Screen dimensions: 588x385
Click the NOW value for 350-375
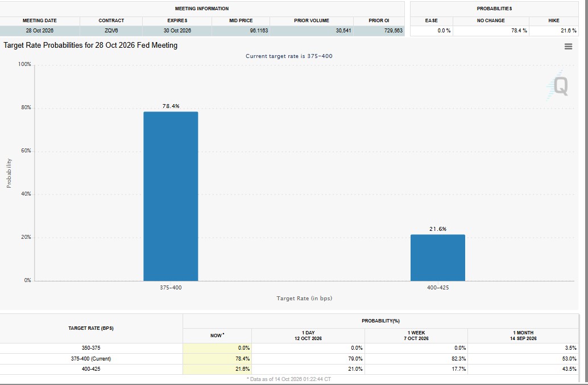point(244,348)
